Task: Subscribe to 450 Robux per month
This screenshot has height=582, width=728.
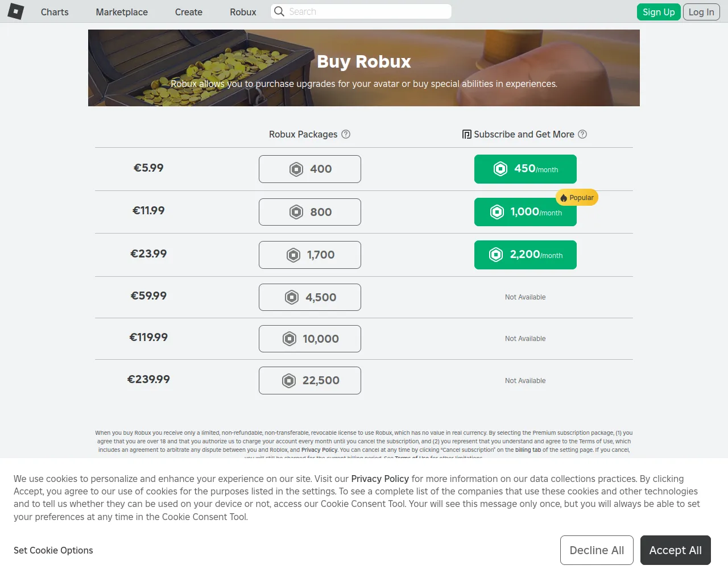Action: click(525, 169)
